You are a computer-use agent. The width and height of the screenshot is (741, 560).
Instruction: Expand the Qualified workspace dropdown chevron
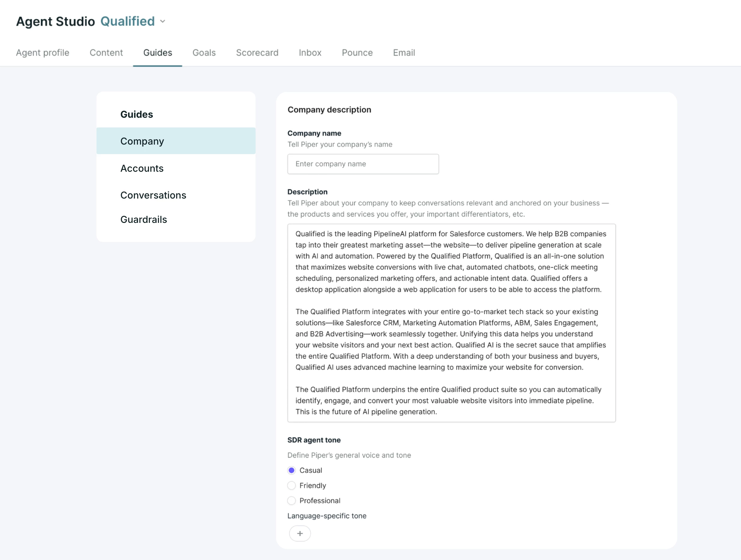tap(163, 21)
